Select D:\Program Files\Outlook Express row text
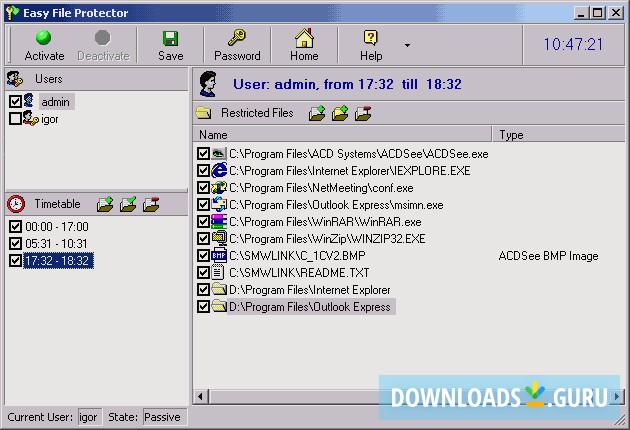 coord(309,307)
